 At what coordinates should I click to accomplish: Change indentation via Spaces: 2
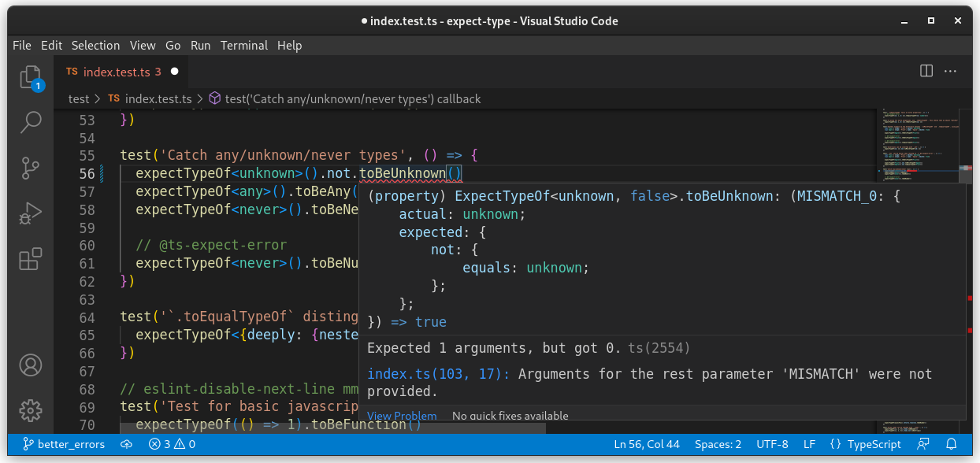[718, 444]
